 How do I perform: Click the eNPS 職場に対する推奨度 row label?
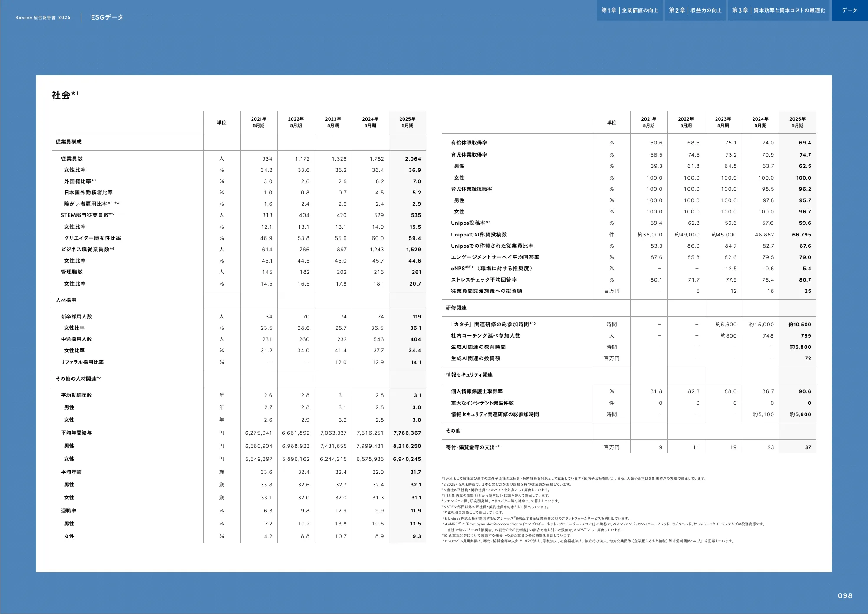point(491,269)
